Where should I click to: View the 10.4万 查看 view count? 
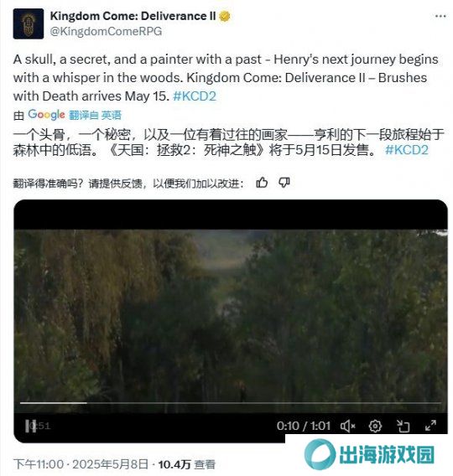pyautogui.click(x=186, y=464)
